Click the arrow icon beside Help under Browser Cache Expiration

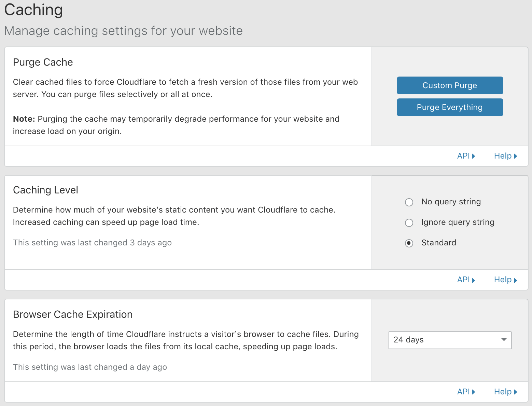[516, 392]
